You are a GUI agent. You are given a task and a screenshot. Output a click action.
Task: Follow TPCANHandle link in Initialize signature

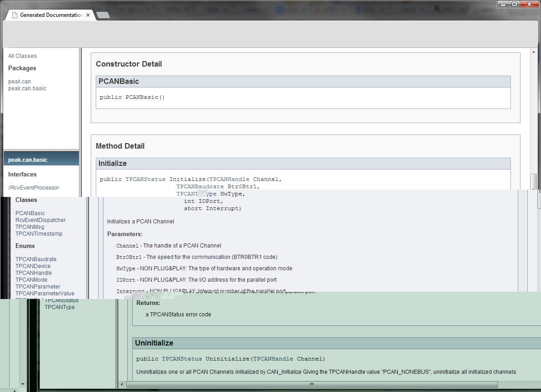click(229, 179)
